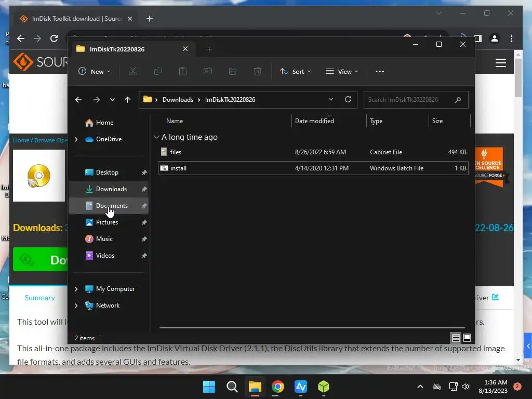
Task: Click Chrome's back arrow button
Action: tap(21, 38)
